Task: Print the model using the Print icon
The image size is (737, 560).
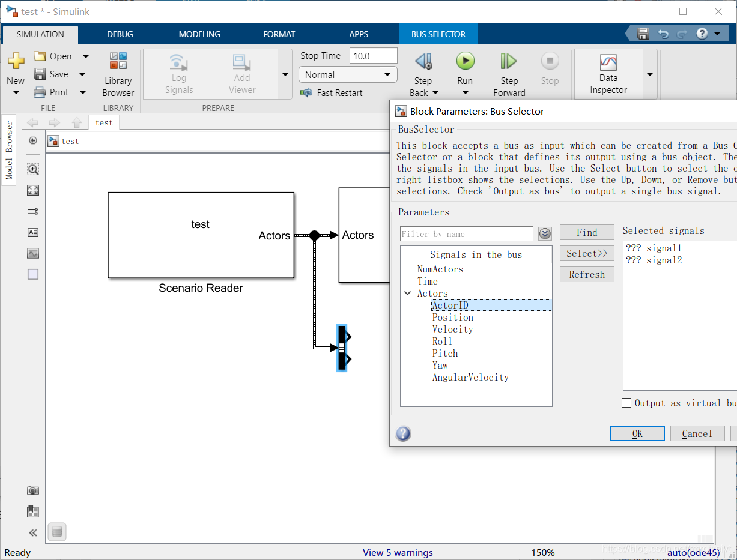Action: (40, 92)
